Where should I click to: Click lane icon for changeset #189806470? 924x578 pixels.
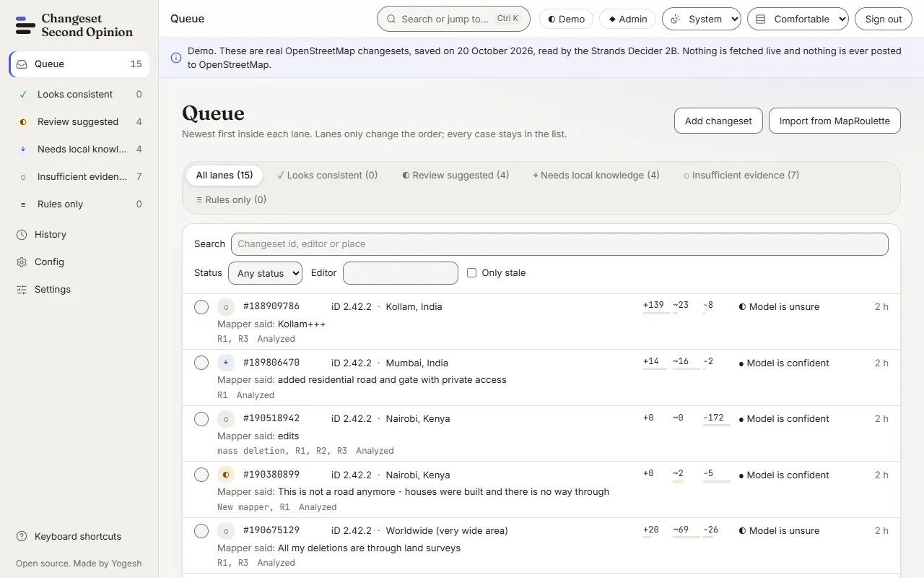pyautogui.click(x=226, y=363)
